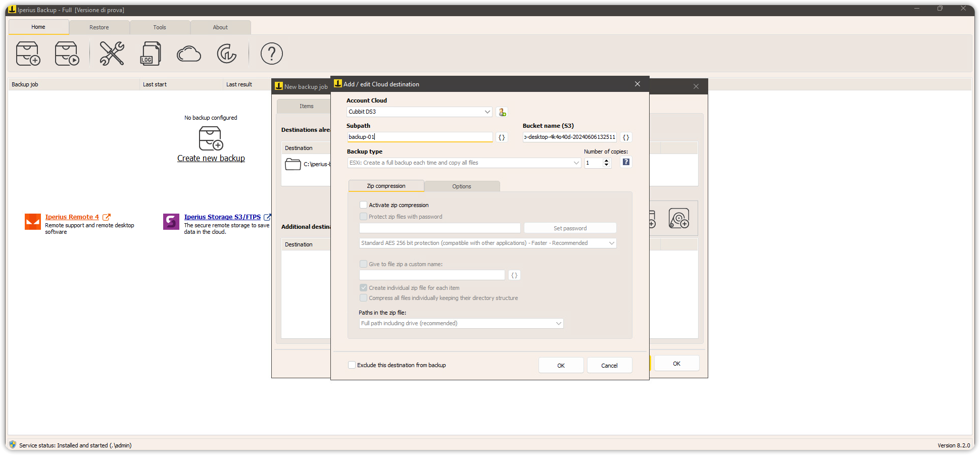980x455 pixels.
Task: Select the Zip compression tab
Action: pos(386,186)
